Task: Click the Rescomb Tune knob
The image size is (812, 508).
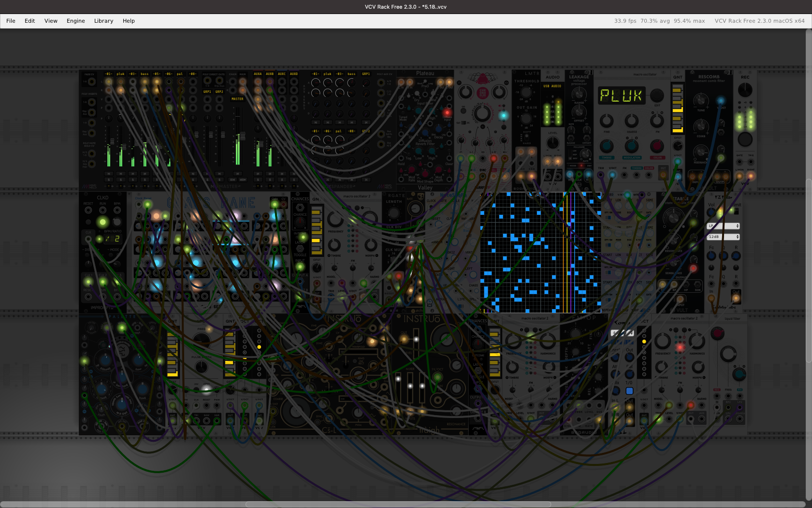Action: (x=701, y=101)
